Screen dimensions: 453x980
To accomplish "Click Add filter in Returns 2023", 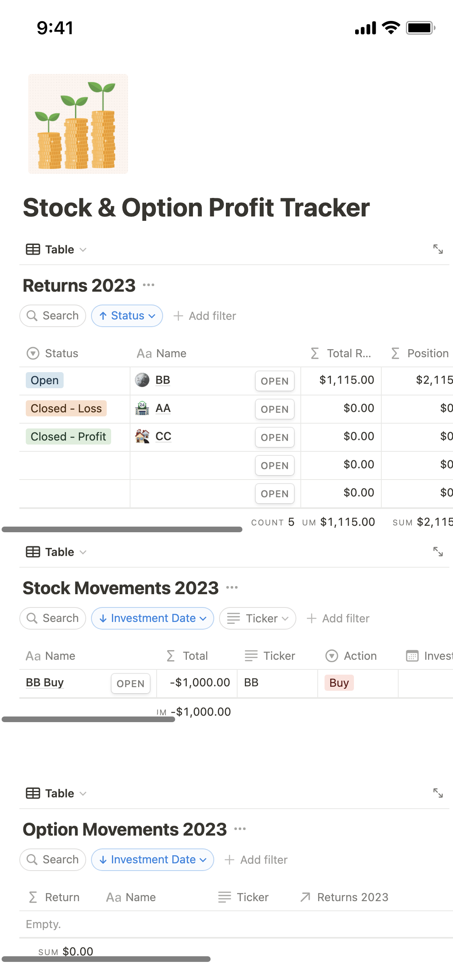I will [x=205, y=316].
